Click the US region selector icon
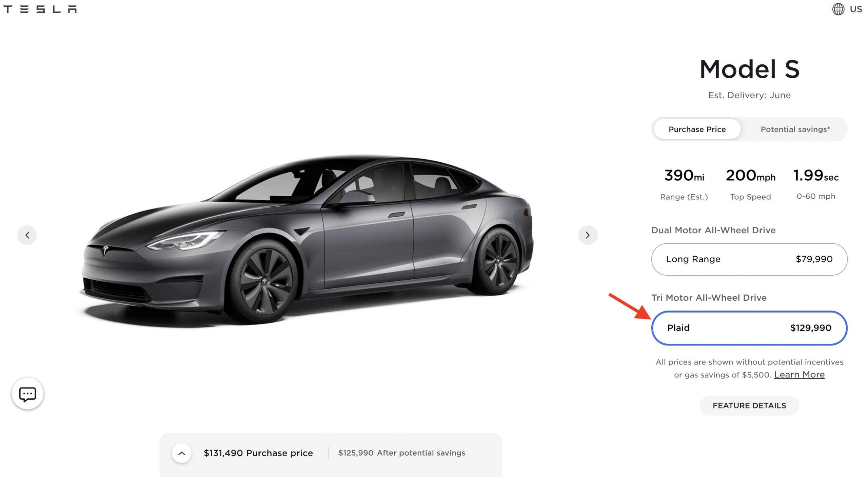 (x=837, y=9)
